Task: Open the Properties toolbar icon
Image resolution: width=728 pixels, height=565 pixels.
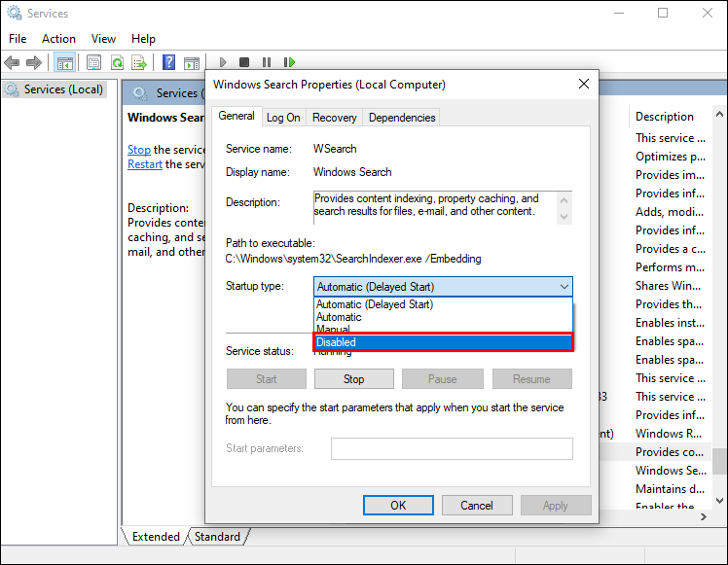Action: (93, 62)
